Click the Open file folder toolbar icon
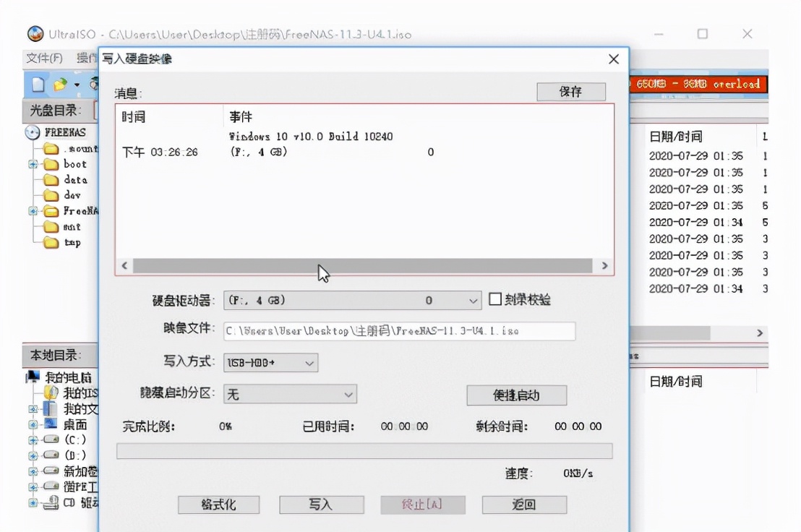The image size is (801, 532). click(60, 85)
